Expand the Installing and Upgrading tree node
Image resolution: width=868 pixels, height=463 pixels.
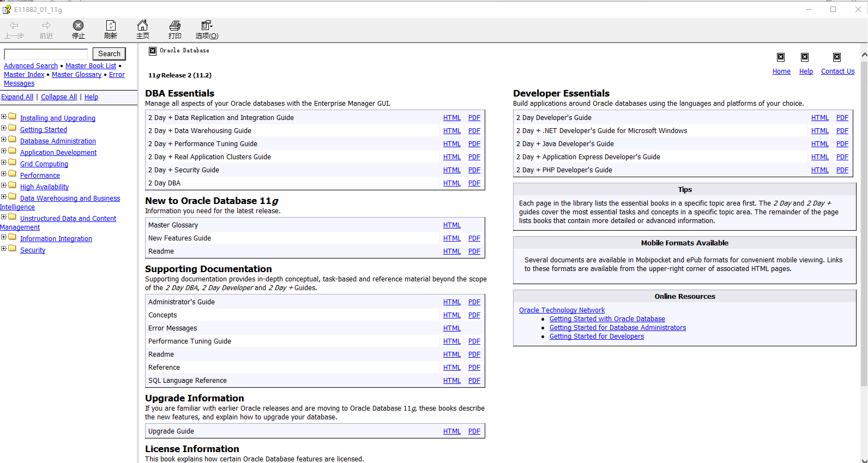point(3,117)
